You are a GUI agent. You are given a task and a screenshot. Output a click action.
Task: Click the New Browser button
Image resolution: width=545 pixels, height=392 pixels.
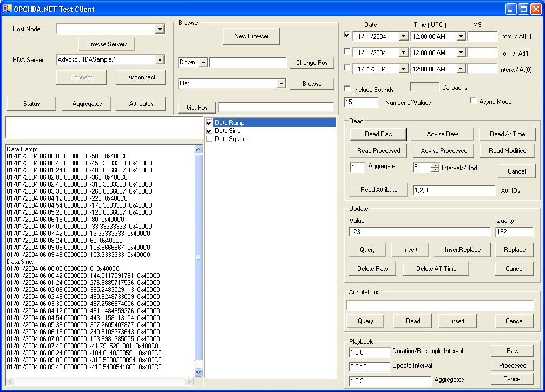pyautogui.click(x=251, y=36)
